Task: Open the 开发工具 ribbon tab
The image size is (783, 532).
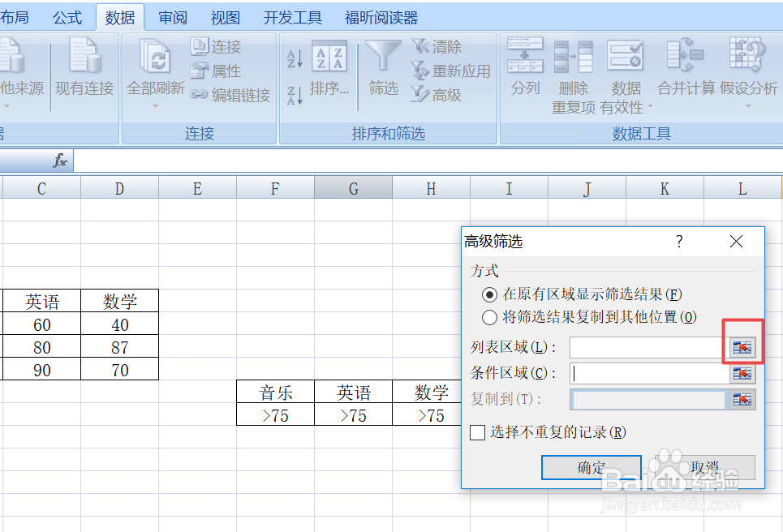Action: click(292, 16)
